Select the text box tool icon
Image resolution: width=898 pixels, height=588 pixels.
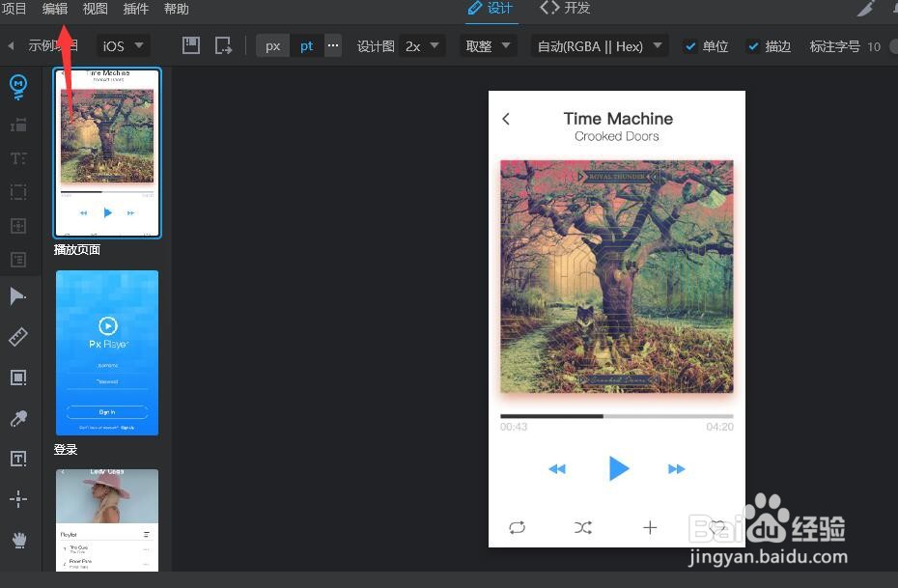point(18,459)
